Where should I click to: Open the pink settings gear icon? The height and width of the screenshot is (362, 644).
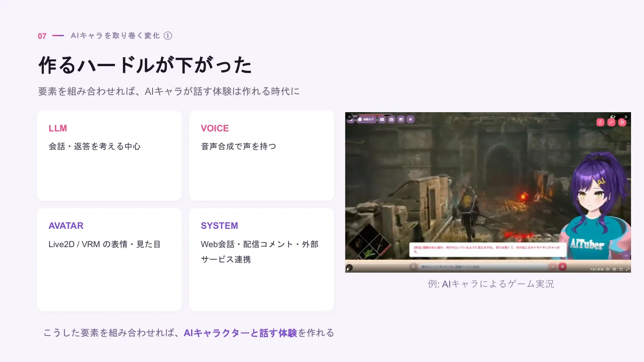[x=622, y=122]
